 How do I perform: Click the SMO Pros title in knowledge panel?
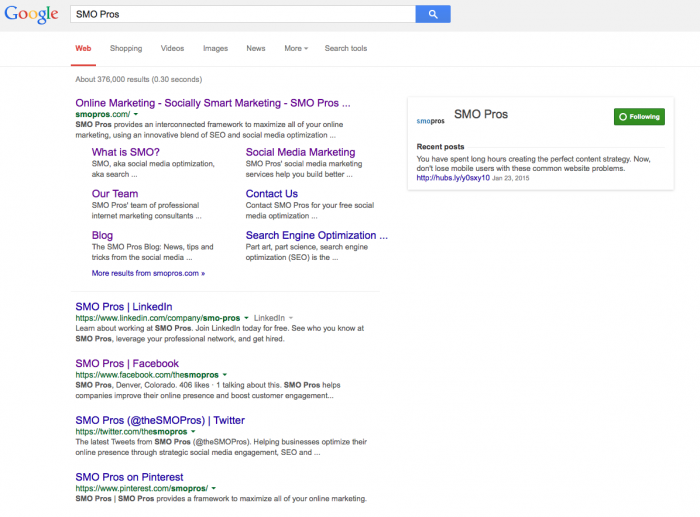(x=481, y=114)
